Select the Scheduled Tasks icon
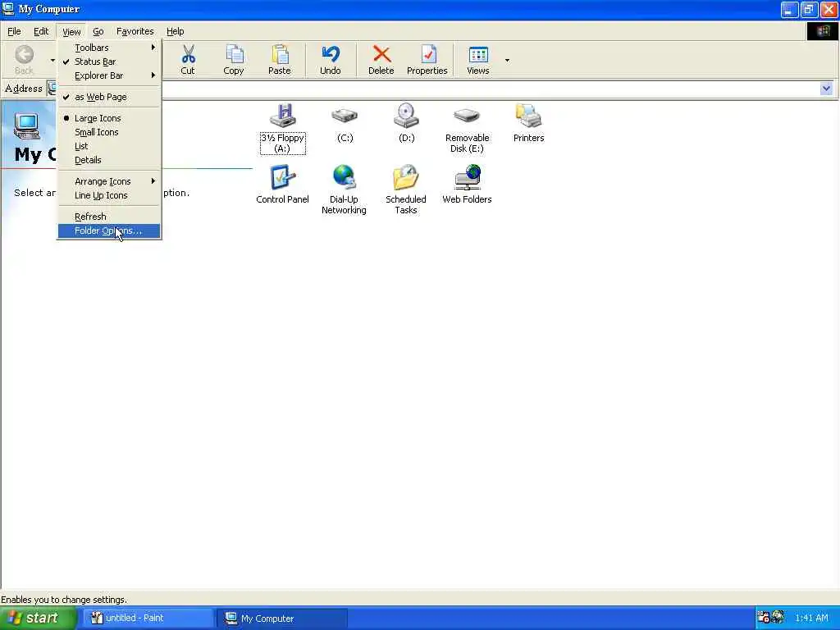 coord(405,189)
